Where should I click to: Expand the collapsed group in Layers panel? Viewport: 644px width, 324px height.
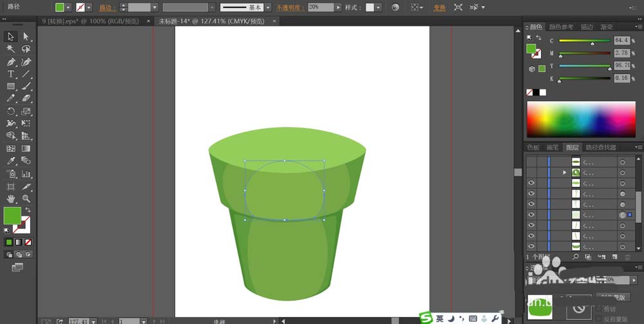[x=565, y=173]
